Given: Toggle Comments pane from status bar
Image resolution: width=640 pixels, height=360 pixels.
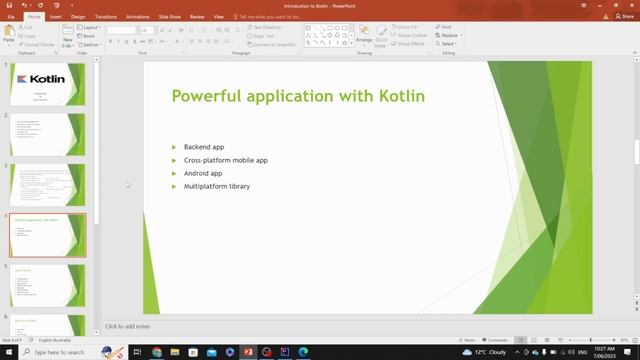Looking at the screenshot, I should (x=495, y=340).
